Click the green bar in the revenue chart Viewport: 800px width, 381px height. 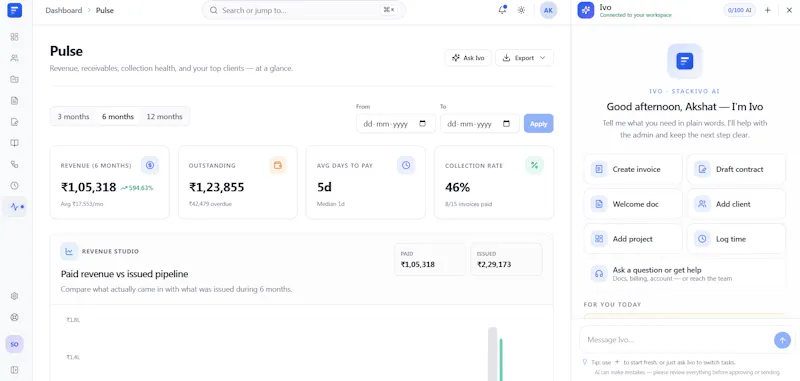(501, 360)
